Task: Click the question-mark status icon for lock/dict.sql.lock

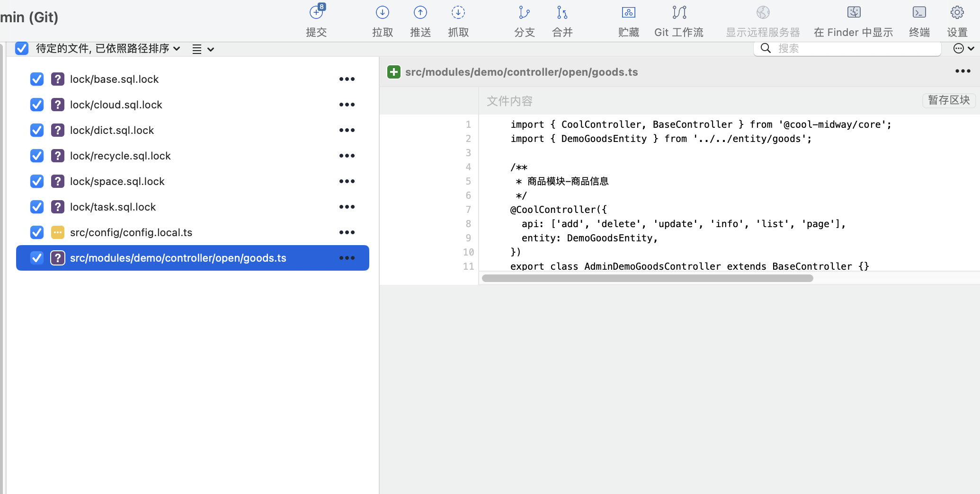Action: (x=58, y=130)
